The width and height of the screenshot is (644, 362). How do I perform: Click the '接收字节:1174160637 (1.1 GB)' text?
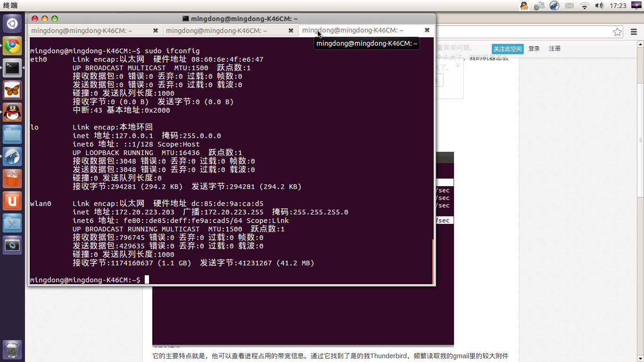[x=132, y=263]
